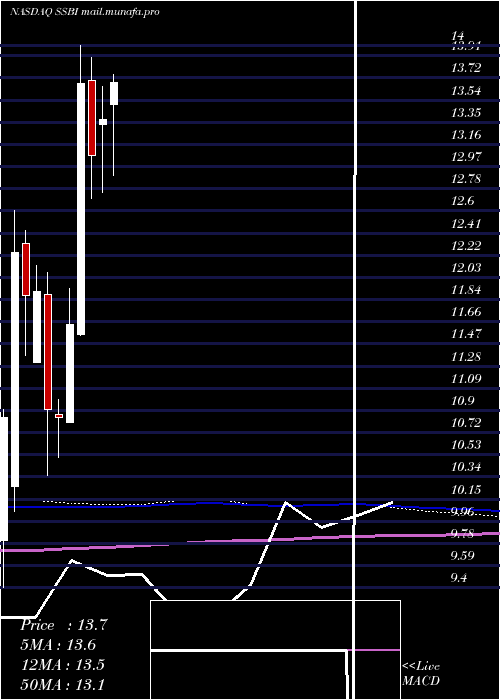Click the '50MA : 13.1' readout

[x=63, y=684]
